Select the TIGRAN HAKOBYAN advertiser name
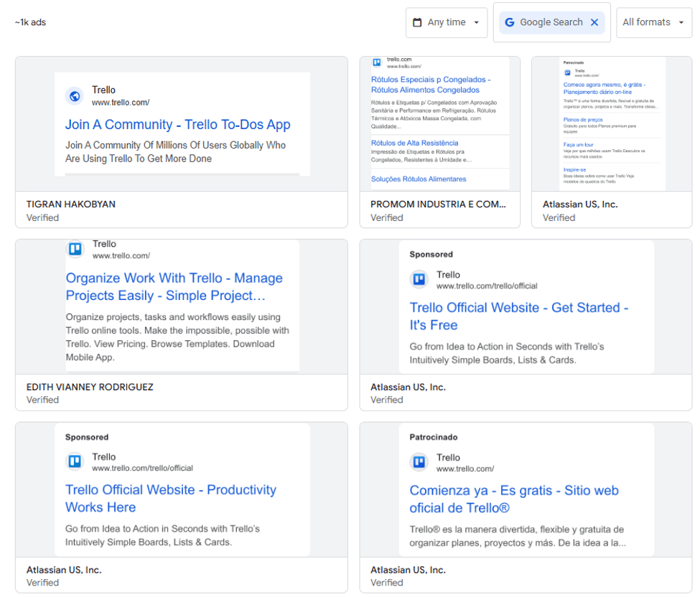 [71, 205]
